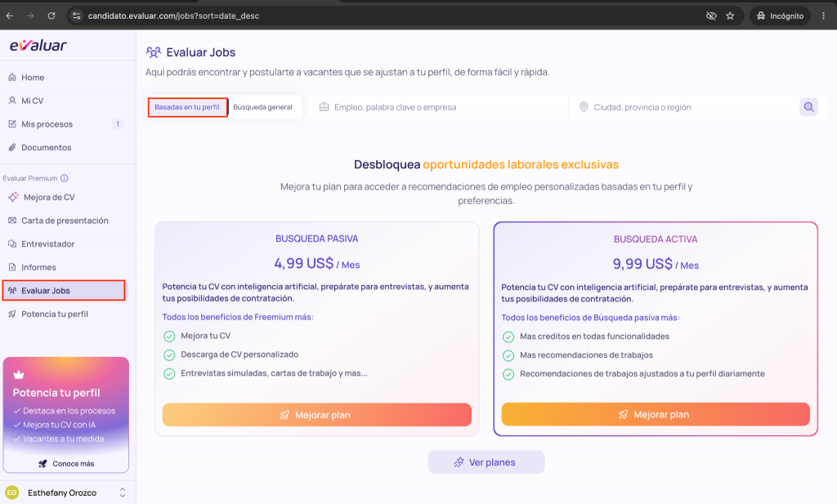Viewport: 837px width, 504px height.
Task: Open Potencia tu perfil menu item
Action: click(x=55, y=314)
